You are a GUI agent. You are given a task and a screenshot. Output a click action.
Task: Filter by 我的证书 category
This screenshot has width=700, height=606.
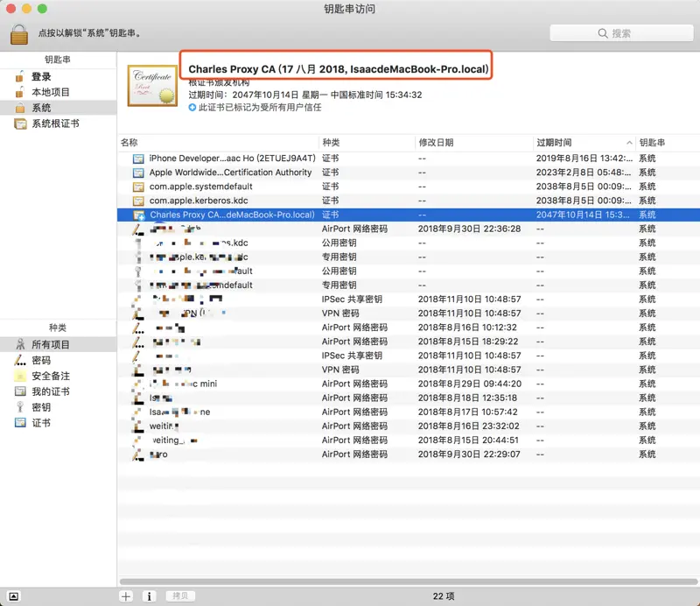(58, 391)
